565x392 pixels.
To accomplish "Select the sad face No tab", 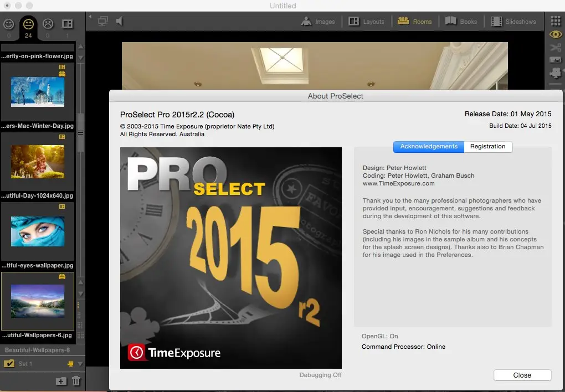I will [x=48, y=24].
